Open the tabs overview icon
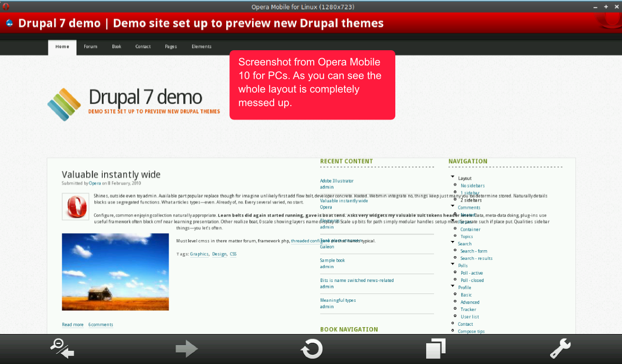 tap(436, 349)
